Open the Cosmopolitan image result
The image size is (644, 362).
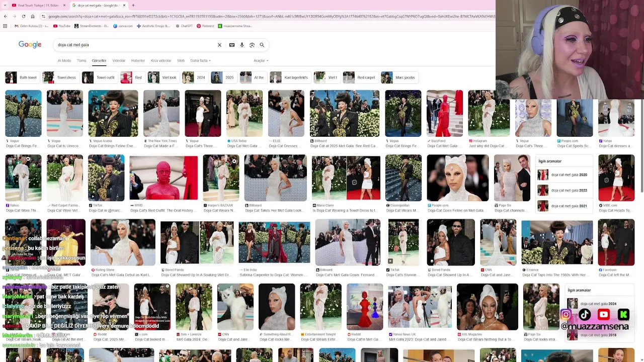[403, 178]
